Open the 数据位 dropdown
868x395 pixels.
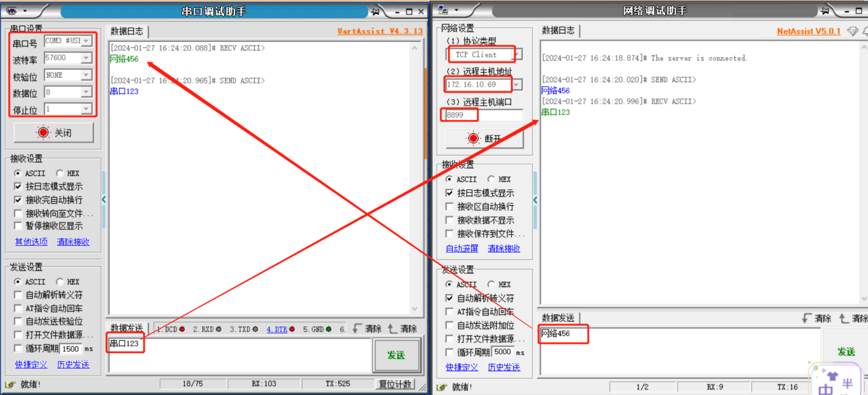(87, 92)
